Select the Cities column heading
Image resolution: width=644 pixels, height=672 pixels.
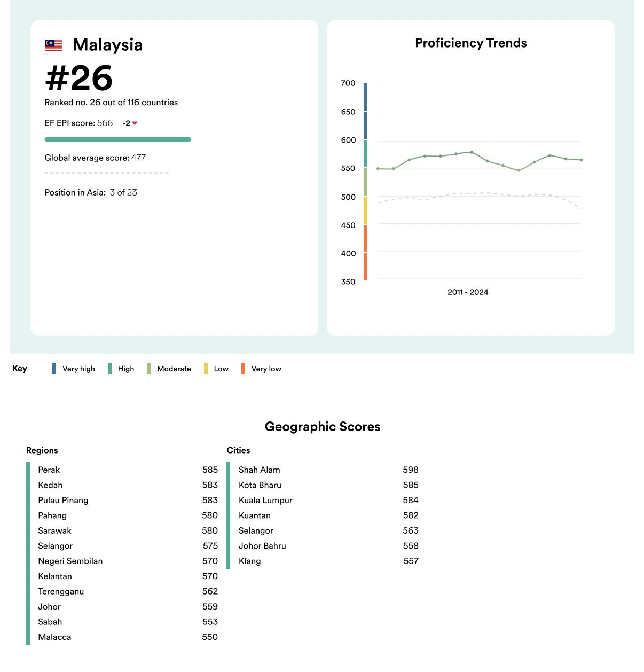pyautogui.click(x=238, y=450)
